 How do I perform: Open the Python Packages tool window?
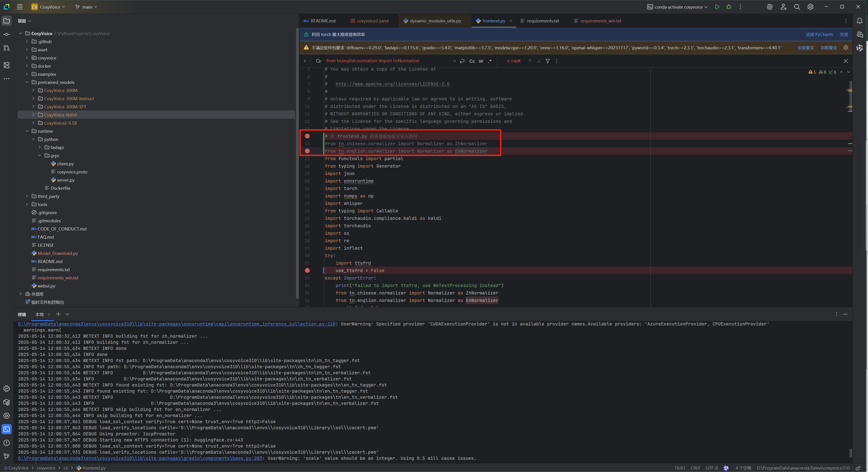coord(7,402)
